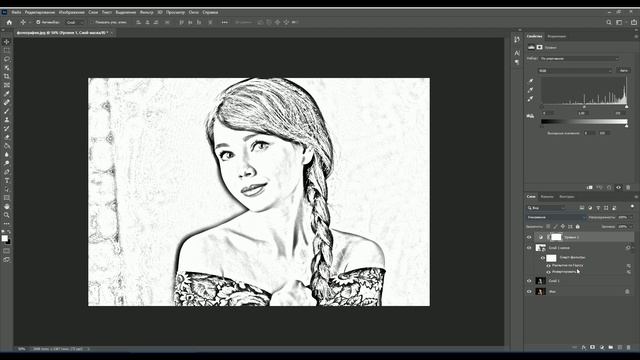Open the Layers panel flyout menu
This screenshot has width=640, height=360.
[x=636, y=197]
